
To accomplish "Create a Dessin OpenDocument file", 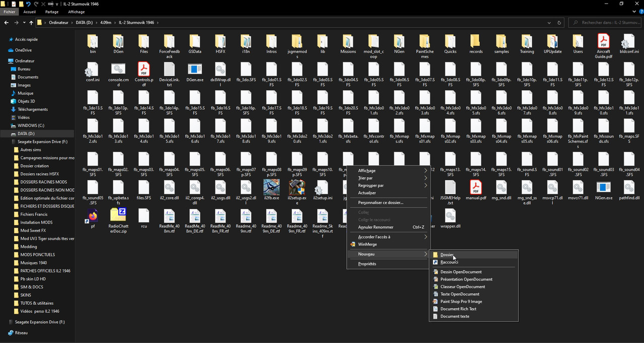I will [473, 272].
